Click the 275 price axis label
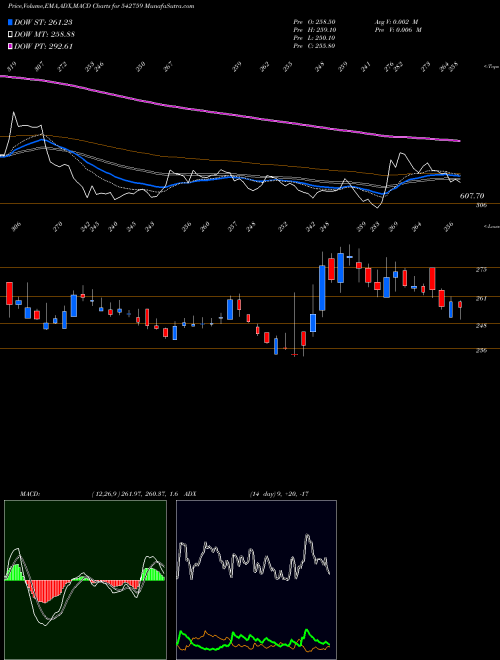The width and height of the screenshot is (500, 660). 481,269
